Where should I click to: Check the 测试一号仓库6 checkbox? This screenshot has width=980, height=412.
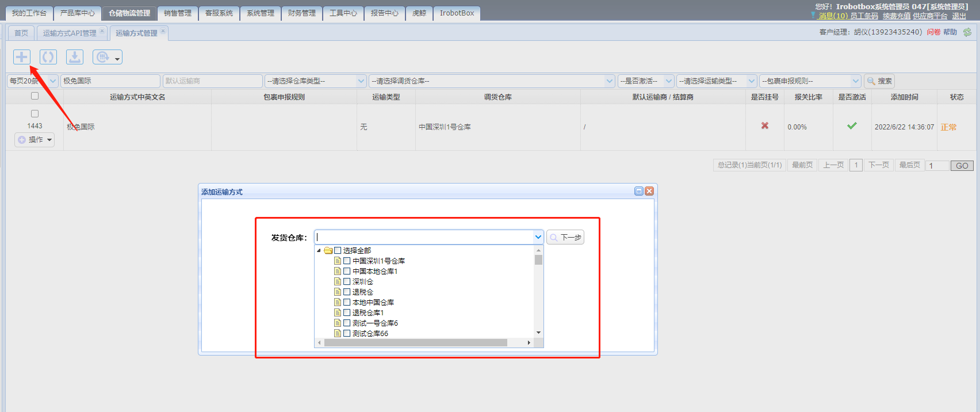347,323
